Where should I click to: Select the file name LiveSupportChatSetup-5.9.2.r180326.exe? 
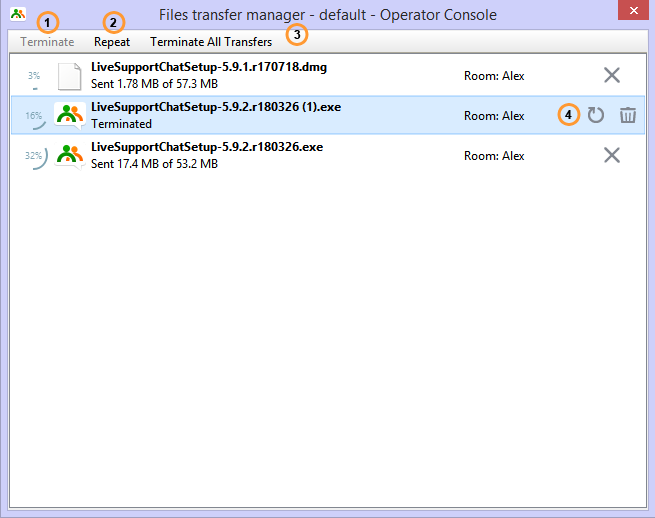pos(207,147)
